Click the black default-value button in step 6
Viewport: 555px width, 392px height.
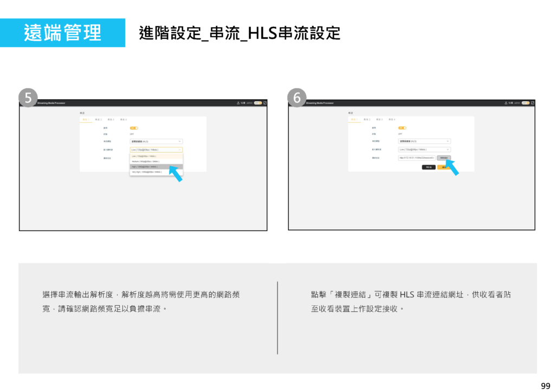point(429,167)
